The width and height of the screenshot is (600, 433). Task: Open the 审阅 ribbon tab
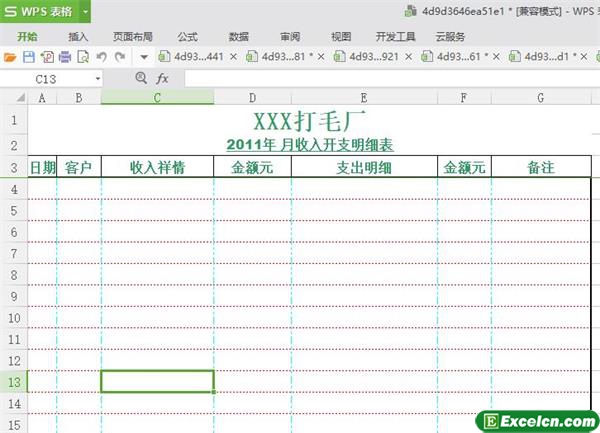tap(290, 37)
